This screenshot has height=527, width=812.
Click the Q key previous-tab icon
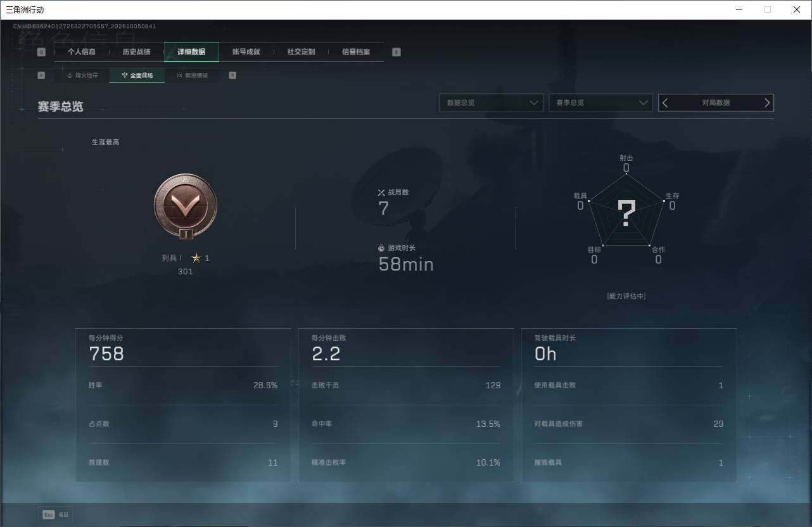click(x=41, y=52)
